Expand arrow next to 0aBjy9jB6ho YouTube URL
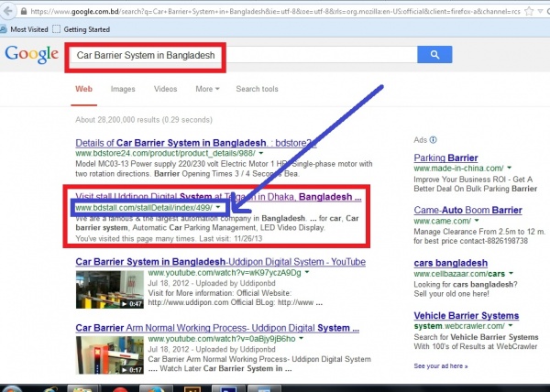This screenshot has width=550, height=392. tap(302, 338)
